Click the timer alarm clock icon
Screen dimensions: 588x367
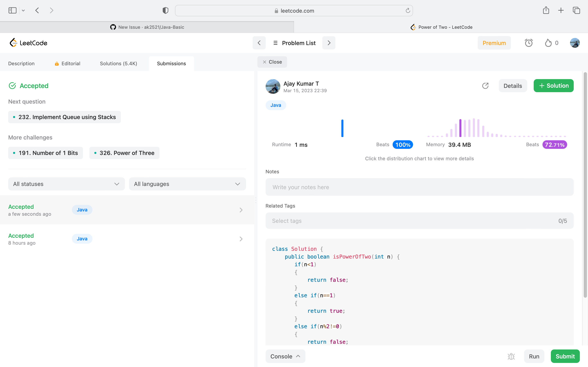coord(528,43)
